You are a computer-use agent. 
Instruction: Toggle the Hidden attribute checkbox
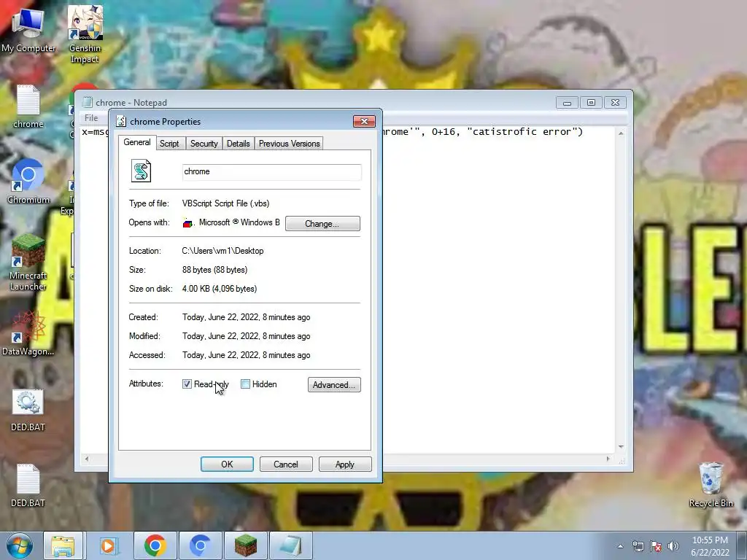(245, 384)
